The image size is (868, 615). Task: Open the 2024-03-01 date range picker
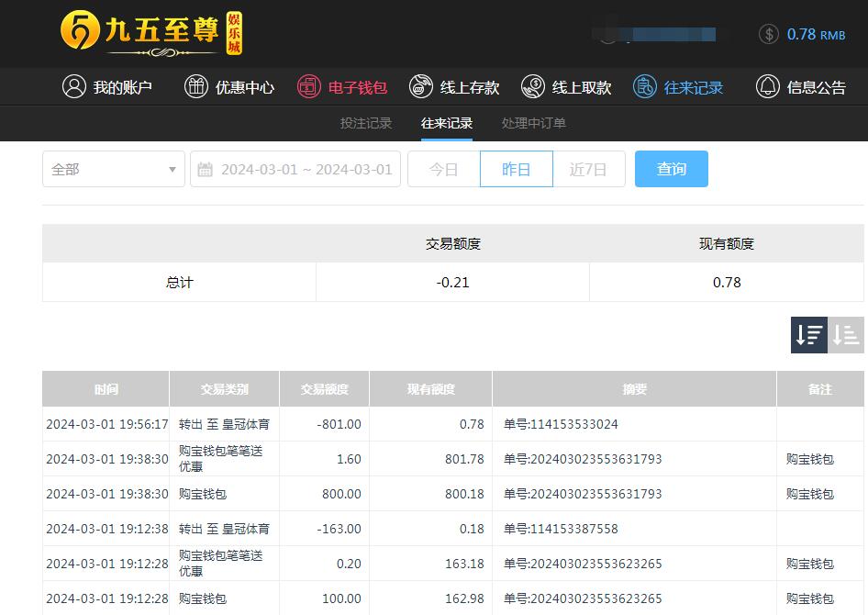pos(306,170)
